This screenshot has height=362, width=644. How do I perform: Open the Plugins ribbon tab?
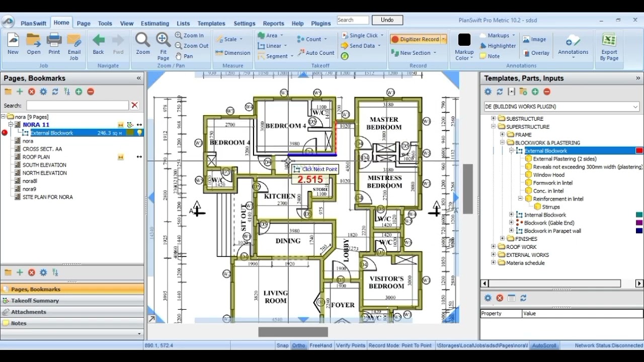pyautogui.click(x=321, y=23)
